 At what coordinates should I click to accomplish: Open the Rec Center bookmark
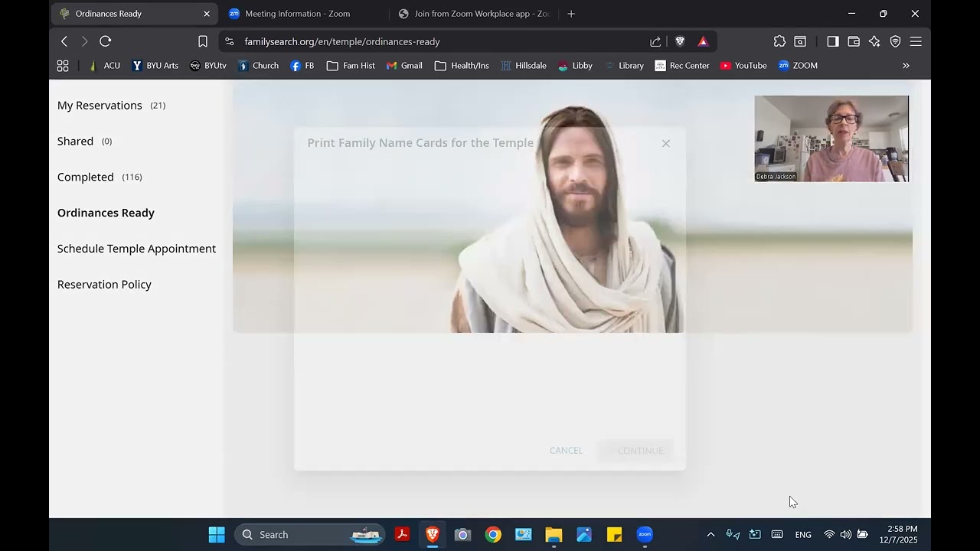tap(682, 66)
